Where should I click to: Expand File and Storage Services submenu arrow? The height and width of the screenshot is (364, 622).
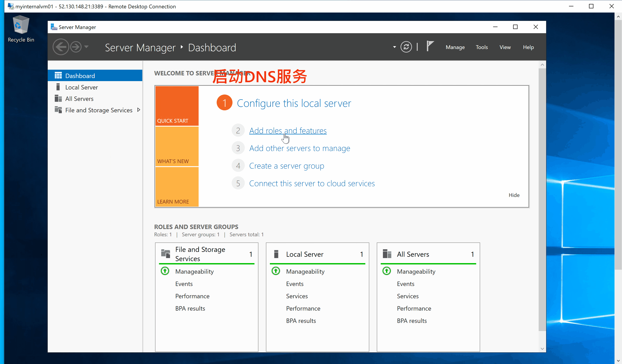point(139,110)
